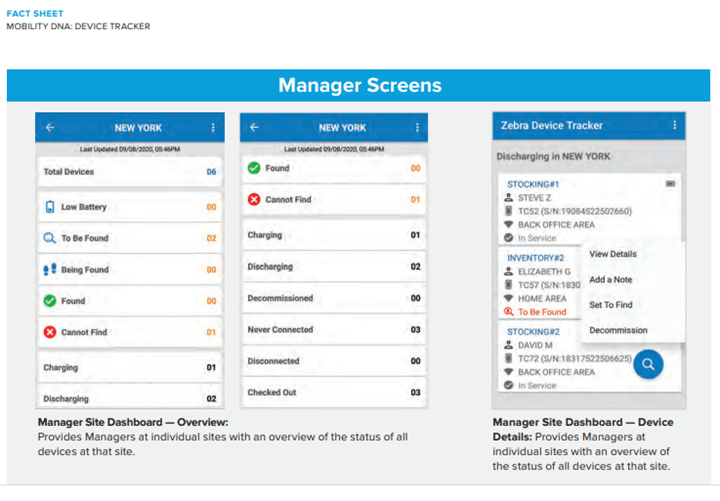Click the 'To Be Found' status on INVENTORY#2

click(x=542, y=312)
